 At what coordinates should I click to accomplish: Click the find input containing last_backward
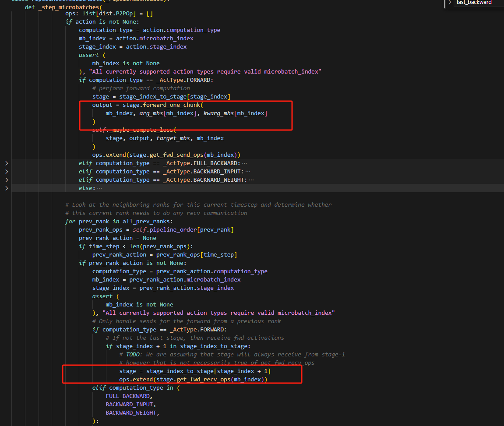point(477,3)
